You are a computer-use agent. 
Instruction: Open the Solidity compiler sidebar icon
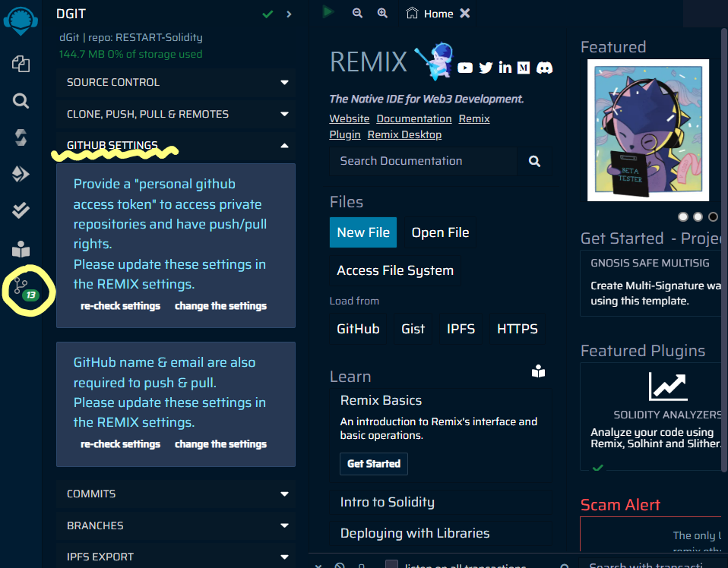pyautogui.click(x=21, y=137)
